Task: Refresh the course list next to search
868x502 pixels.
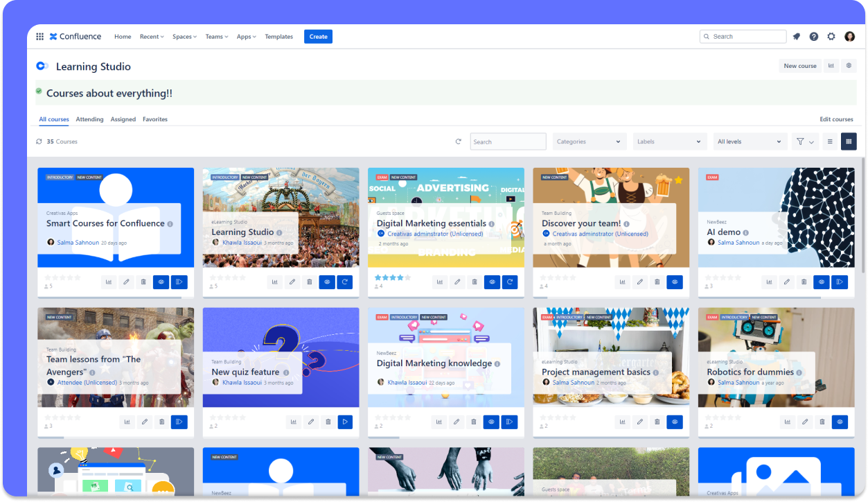Action: coord(458,141)
